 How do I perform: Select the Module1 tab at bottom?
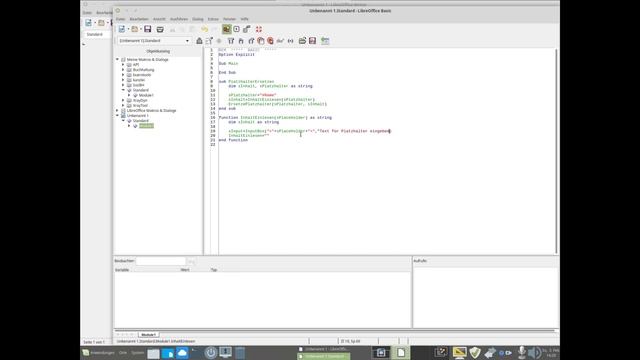148,335
